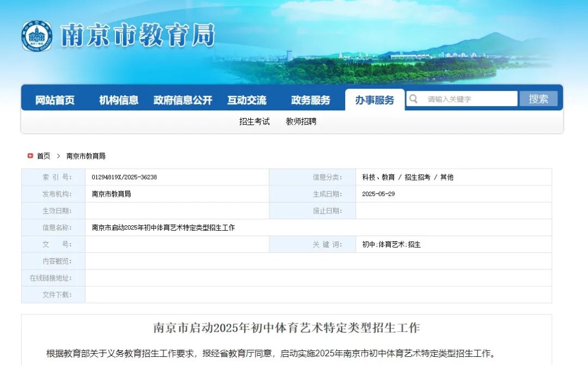Click category value 科技、教育 / 招生招考 / 其他
Viewport: 588px width, 365px height.
(x=408, y=177)
